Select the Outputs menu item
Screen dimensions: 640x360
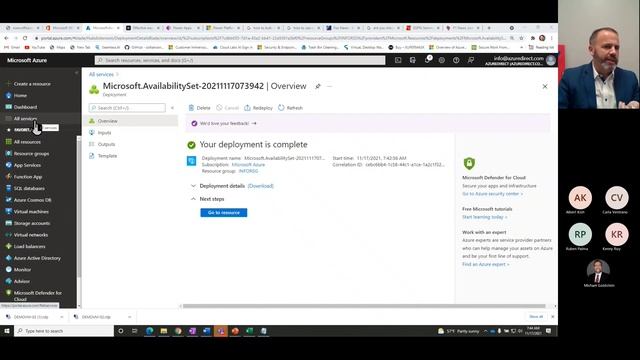(131, 144)
